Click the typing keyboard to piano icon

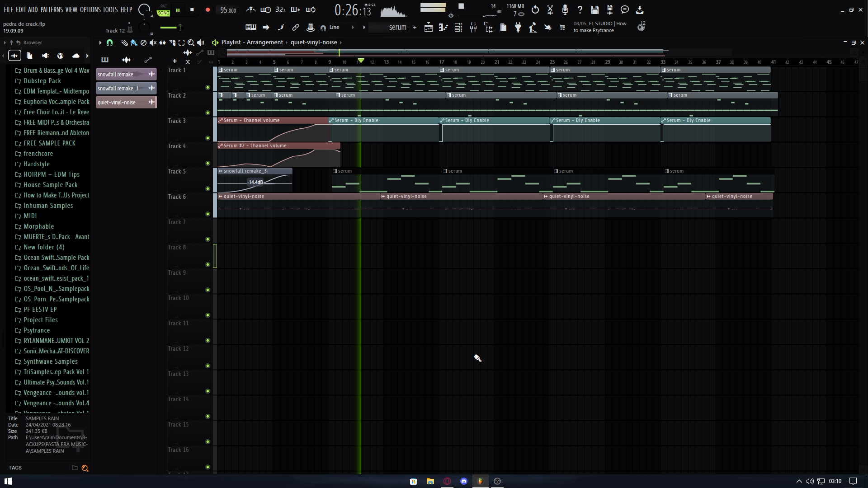(x=251, y=28)
